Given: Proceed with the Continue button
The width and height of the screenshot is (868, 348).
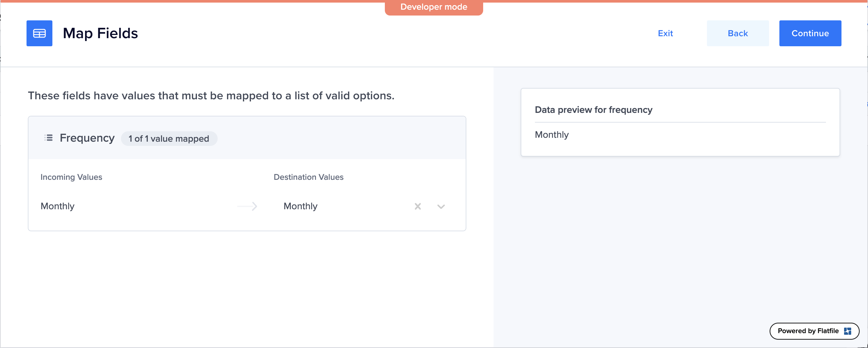Looking at the screenshot, I should click(x=810, y=33).
